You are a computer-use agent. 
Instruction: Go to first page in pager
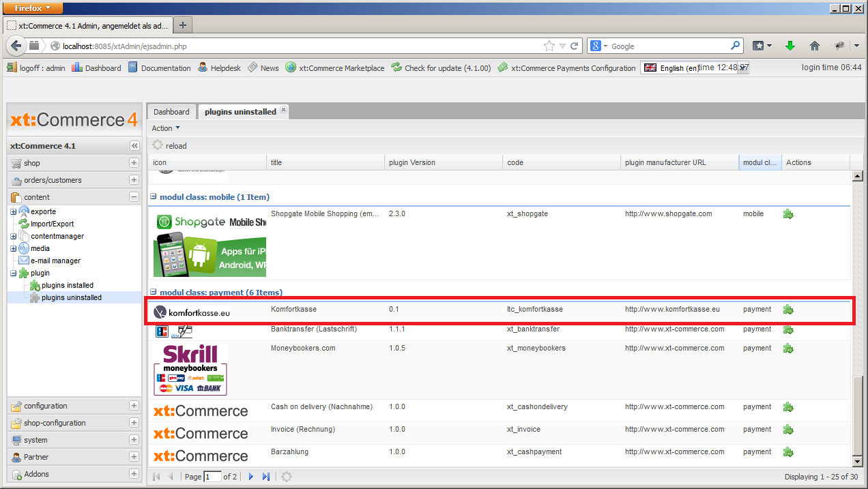click(x=156, y=477)
